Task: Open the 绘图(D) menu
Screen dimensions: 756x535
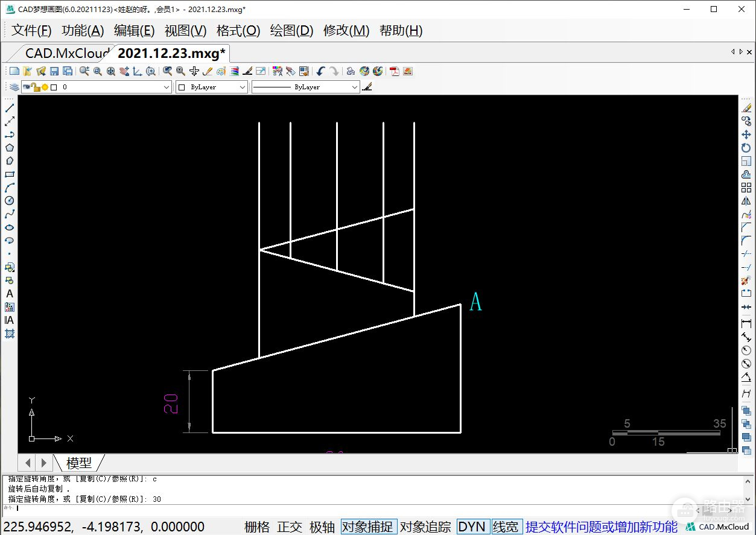Action: point(291,30)
